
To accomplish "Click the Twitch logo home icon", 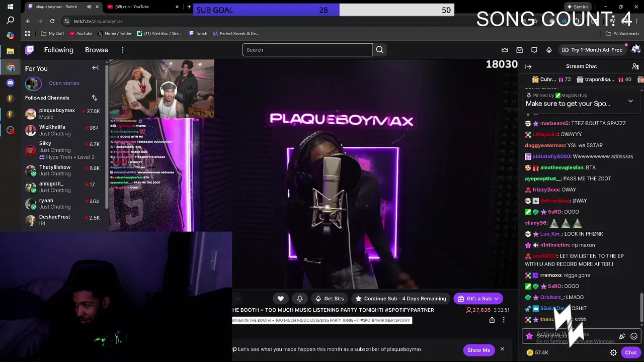I will point(30,50).
